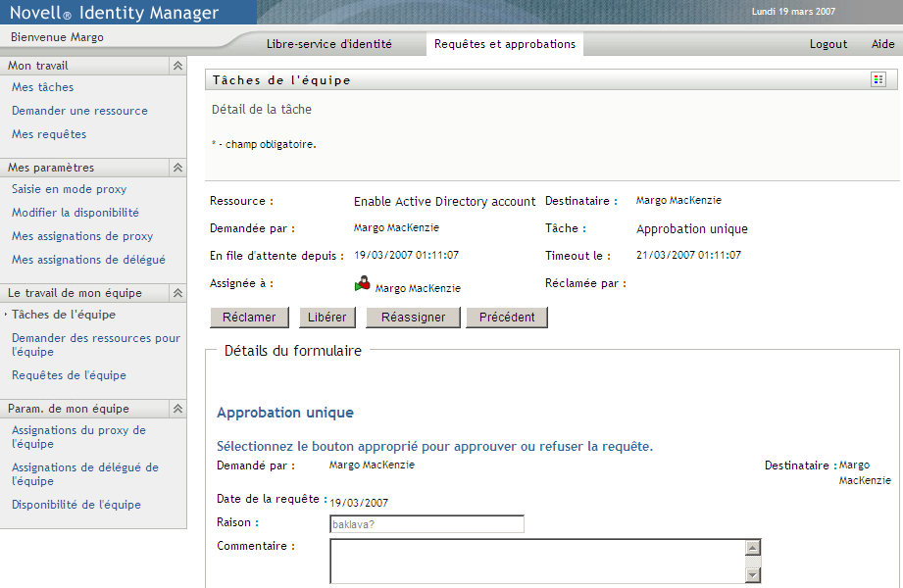This screenshot has width=903, height=588.
Task: Click the Timeout date 21/03/2007 01:11:07
Action: coord(688,255)
